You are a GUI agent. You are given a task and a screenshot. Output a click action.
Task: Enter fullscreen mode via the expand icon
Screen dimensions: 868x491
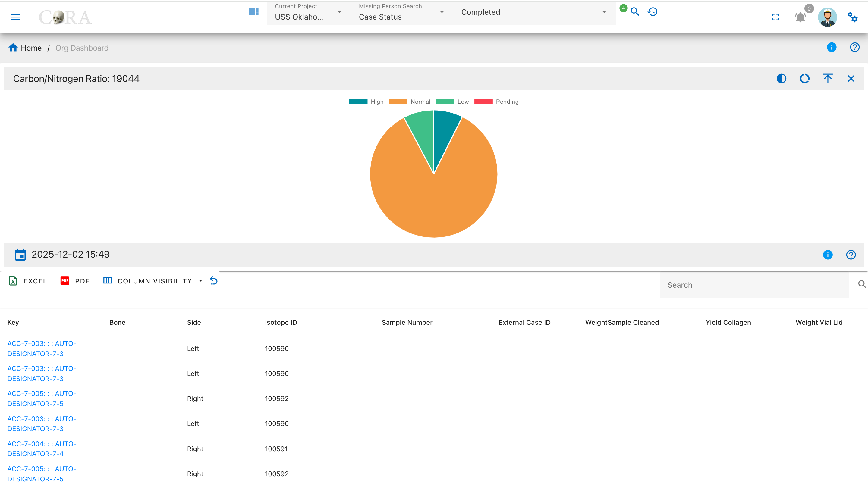click(x=775, y=17)
